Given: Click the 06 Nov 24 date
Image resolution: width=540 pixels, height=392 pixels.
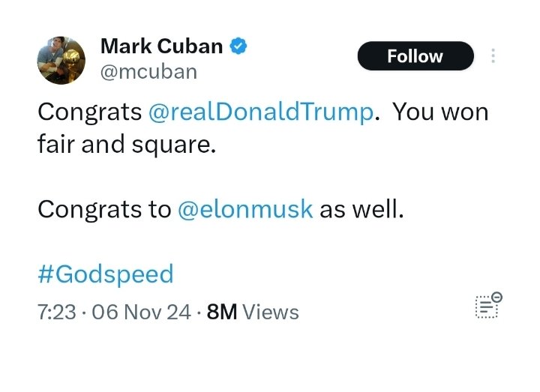Looking at the screenshot, I should click(x=140, y=312).
